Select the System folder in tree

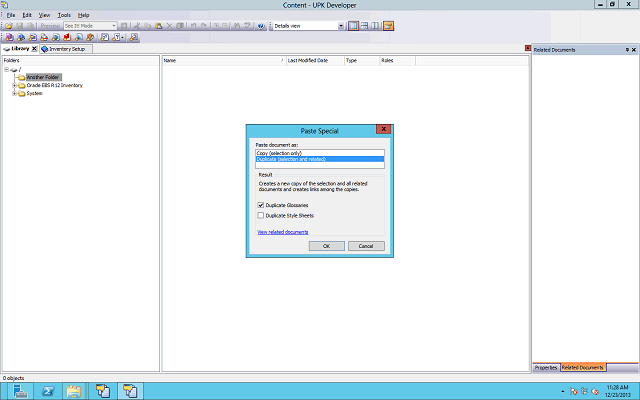(34, 93)
